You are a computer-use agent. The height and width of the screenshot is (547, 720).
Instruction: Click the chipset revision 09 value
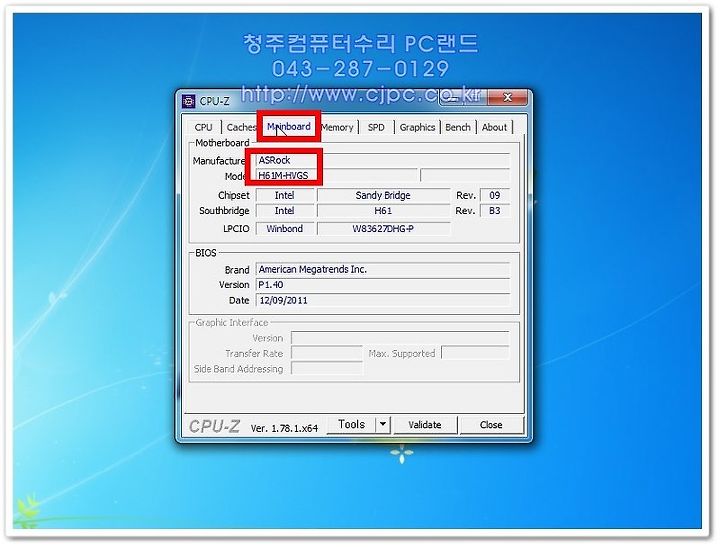[x=495, y=195]
